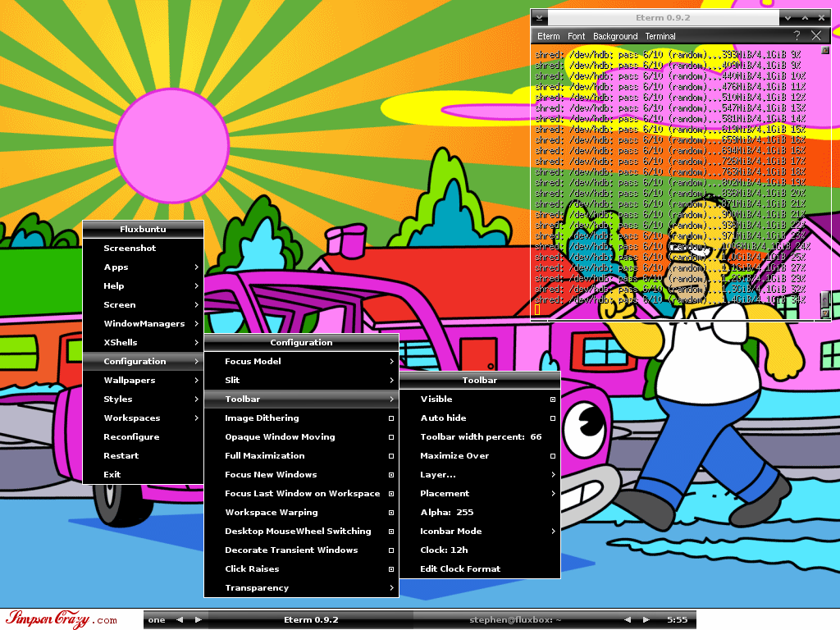This screenshot has width=840, height=630.
Task: Click the workspace name 'one' in the toolbar
Action: point(157,620)
